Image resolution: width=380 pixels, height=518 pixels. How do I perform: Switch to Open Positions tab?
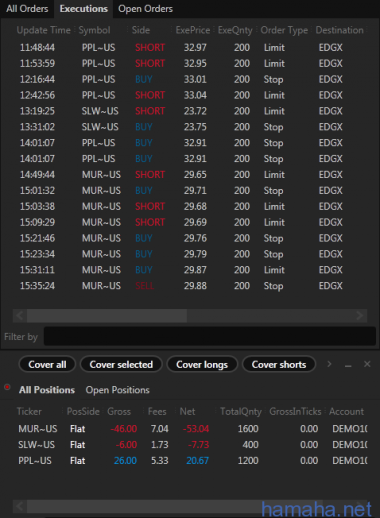(x=117, y=390)
